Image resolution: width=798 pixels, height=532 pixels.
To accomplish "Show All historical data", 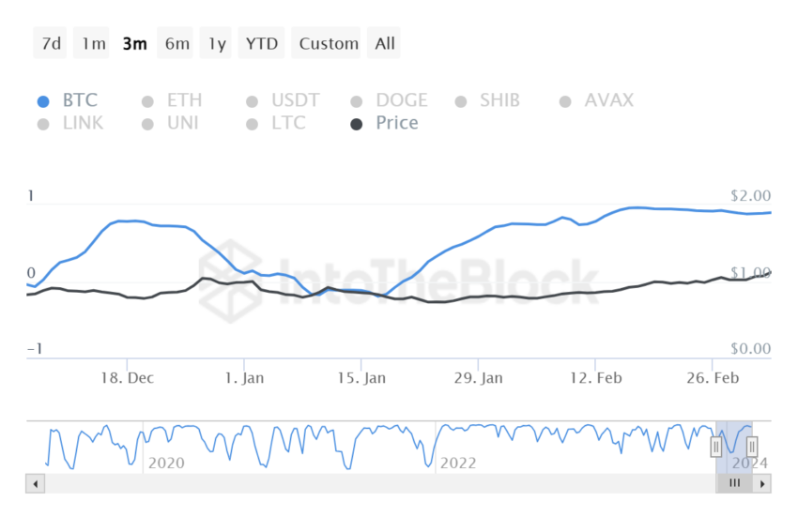I will pyautogui.click(x=384, y=43).
